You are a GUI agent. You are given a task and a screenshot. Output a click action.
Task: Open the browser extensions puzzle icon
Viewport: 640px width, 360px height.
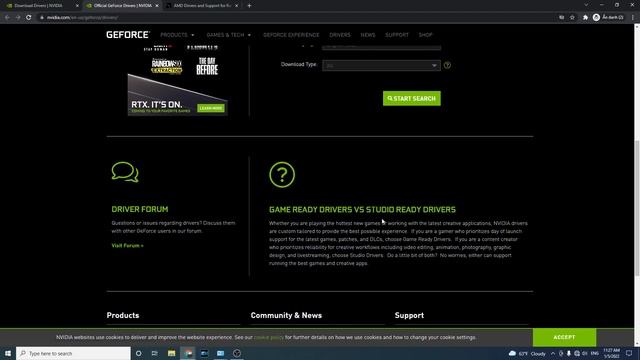point(585,18)
